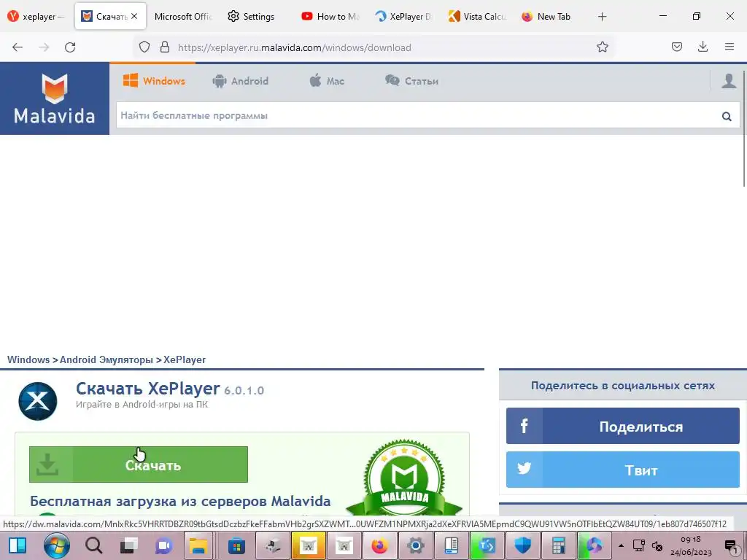
Task: Click the address bar URL
Action: (295, 47)
